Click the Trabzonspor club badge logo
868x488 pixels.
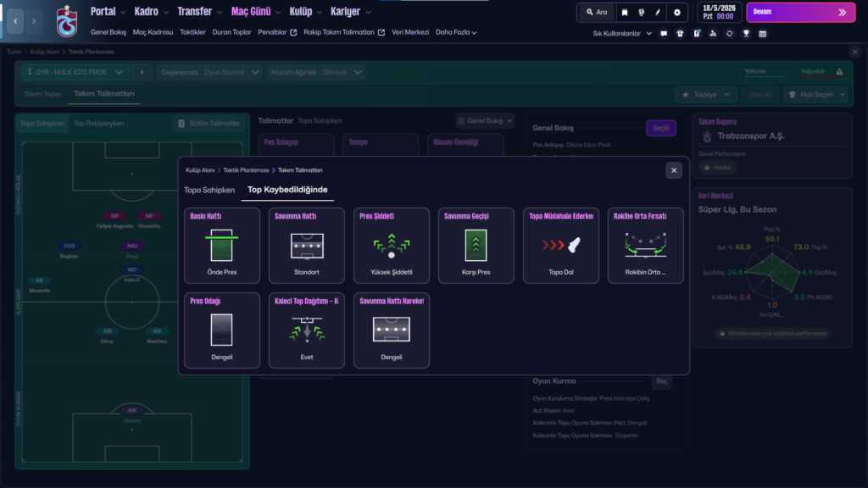(x=66, y=20)
